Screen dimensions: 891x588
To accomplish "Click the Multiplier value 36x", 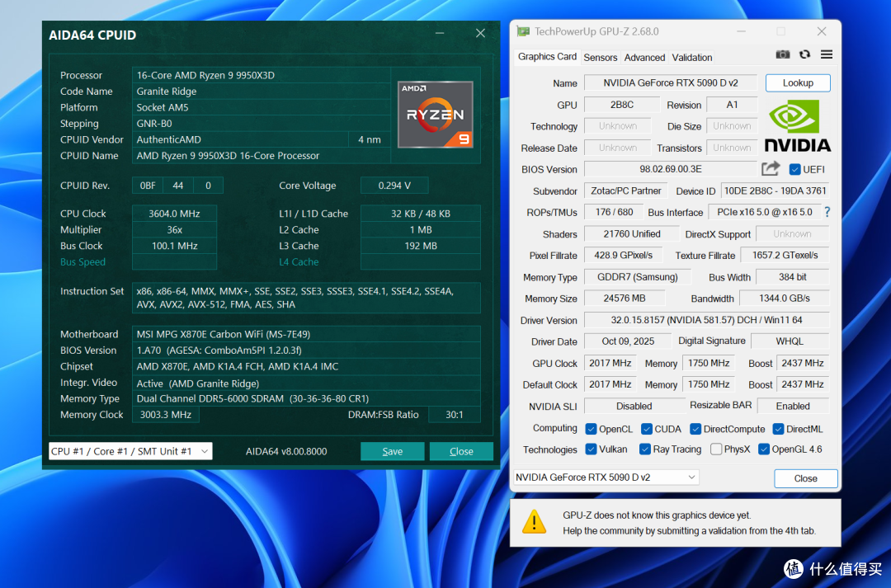I will coord(174,229).
